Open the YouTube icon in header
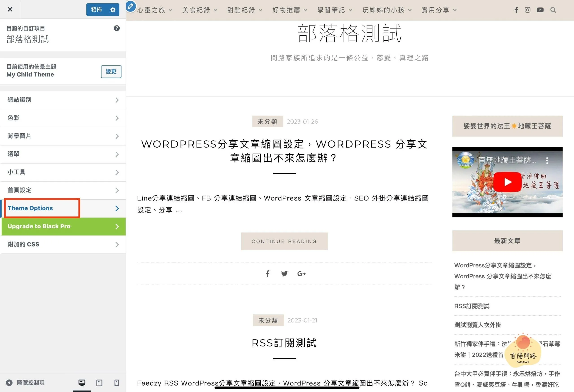 pos(540,10)
